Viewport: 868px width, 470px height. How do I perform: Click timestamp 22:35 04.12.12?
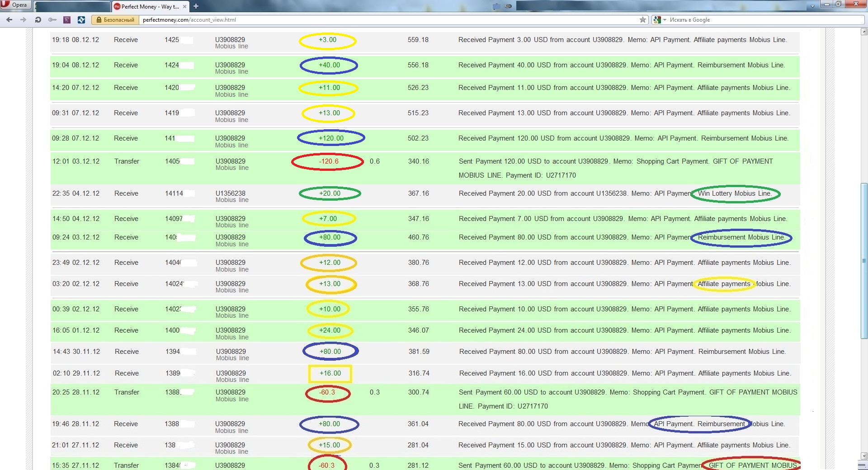[76, 193]
